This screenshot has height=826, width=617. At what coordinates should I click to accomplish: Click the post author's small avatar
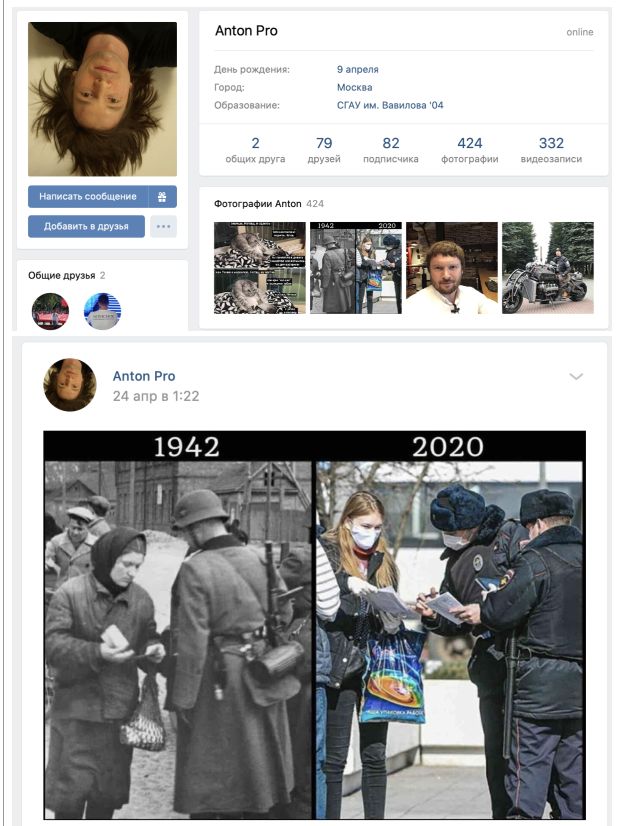[70, 385]
